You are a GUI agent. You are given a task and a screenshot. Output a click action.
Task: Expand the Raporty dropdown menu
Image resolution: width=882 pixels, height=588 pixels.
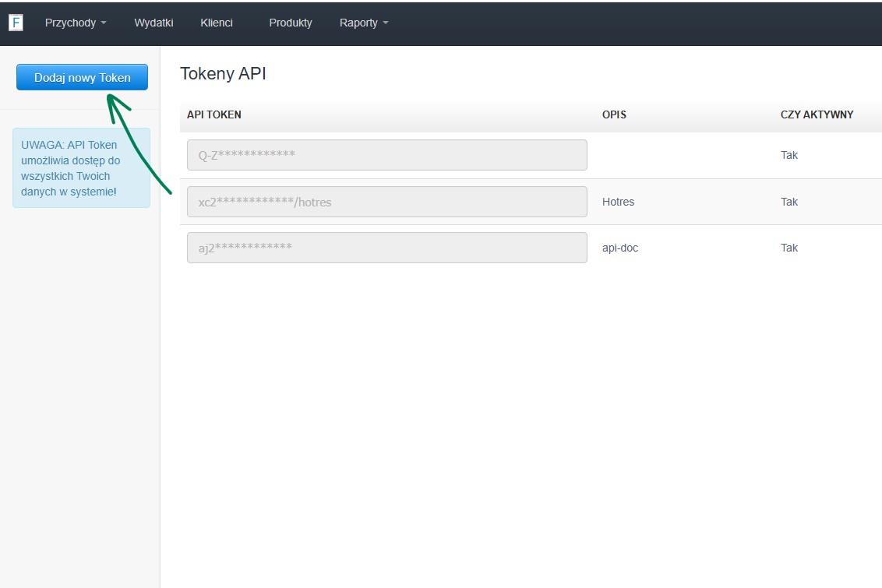click(364, 23)
